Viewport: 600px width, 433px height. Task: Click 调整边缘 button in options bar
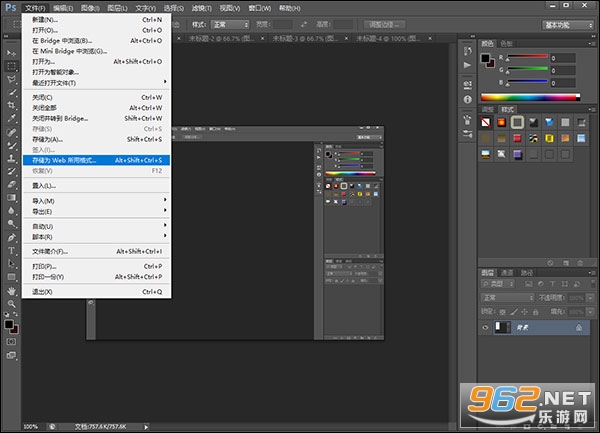click(x=384, y=24)
